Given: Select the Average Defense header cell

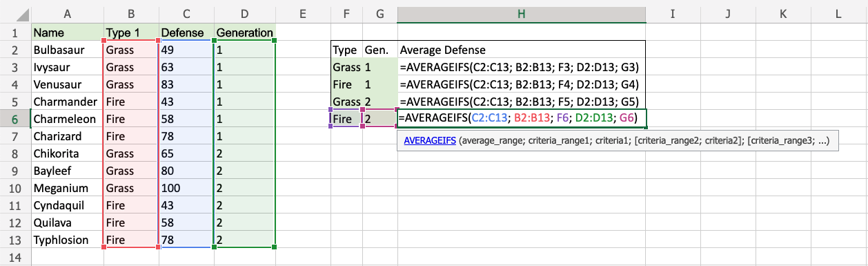Looking at the screenshot, I should (522, 50).
